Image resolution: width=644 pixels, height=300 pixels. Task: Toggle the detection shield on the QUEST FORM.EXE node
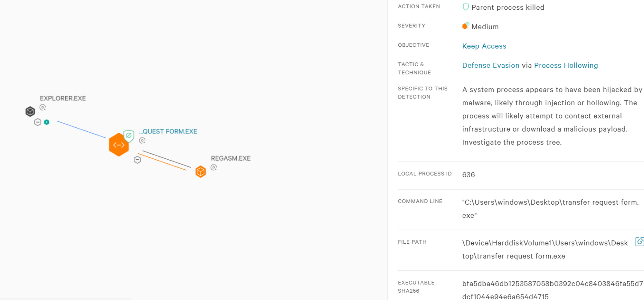tap(128, 136)
